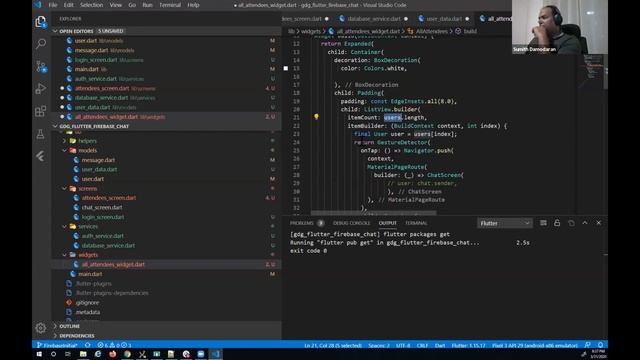640x360 pixels.
Task: Open the Cortana search circle in taskbar
Action: (x=53, y=354)
